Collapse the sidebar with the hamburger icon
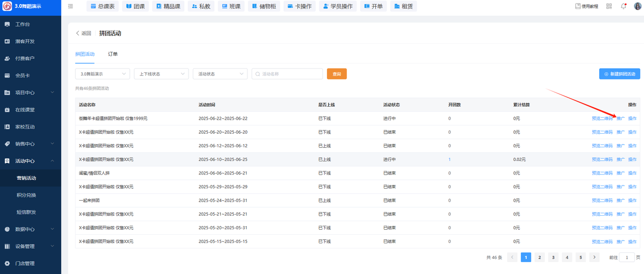 pyautogui.click(x=70, y=7)
